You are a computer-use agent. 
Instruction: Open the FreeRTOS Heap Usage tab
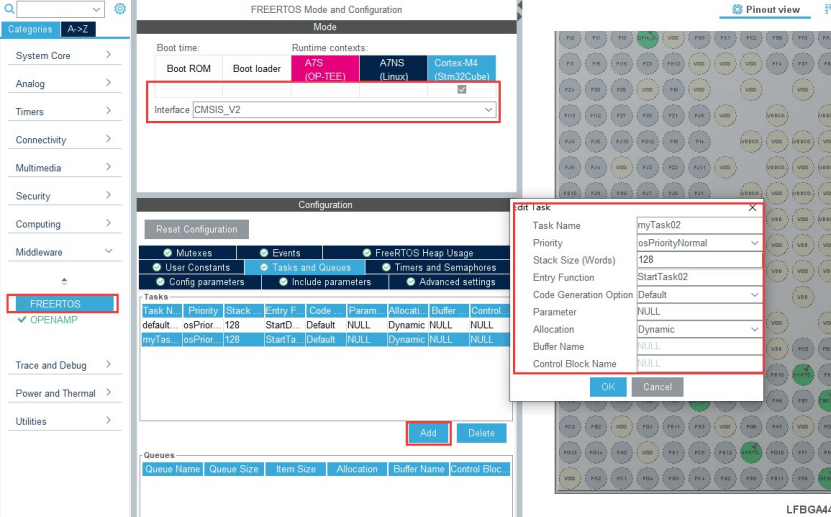tap(418, 253)
